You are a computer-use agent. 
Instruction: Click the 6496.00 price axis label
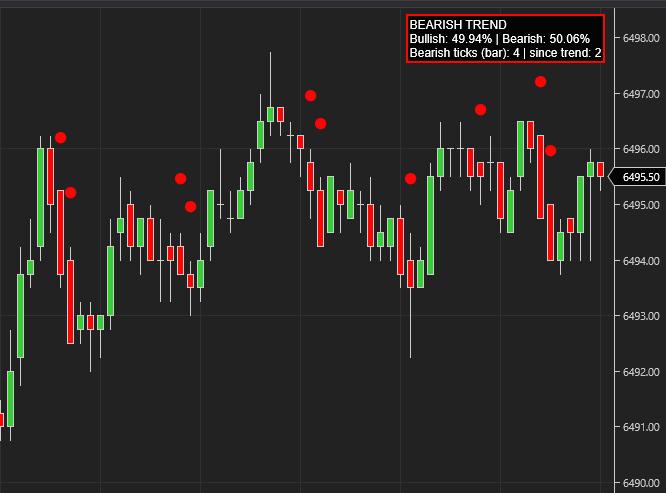[x=641, y=149]
